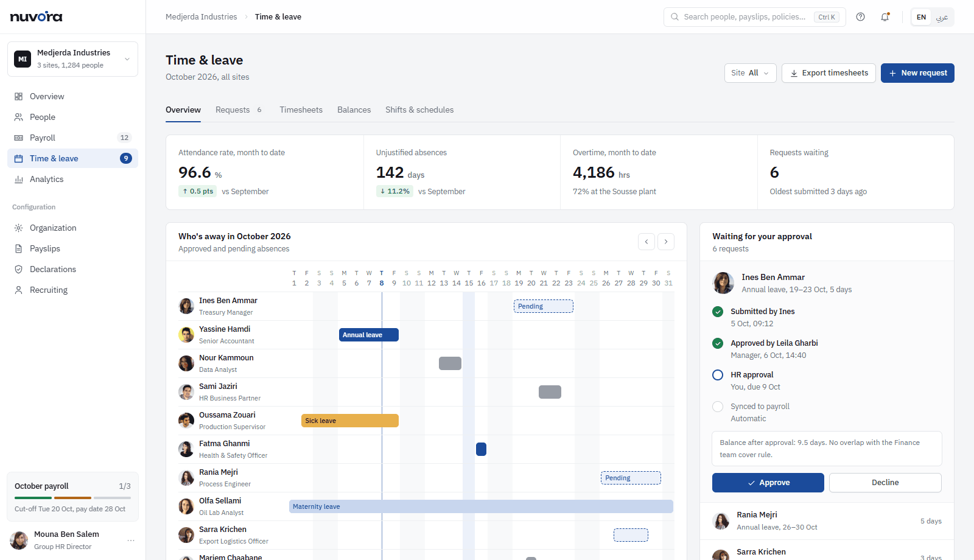
Task: Switch to the Shifts & schedules tab
Action: pos(419,110)
